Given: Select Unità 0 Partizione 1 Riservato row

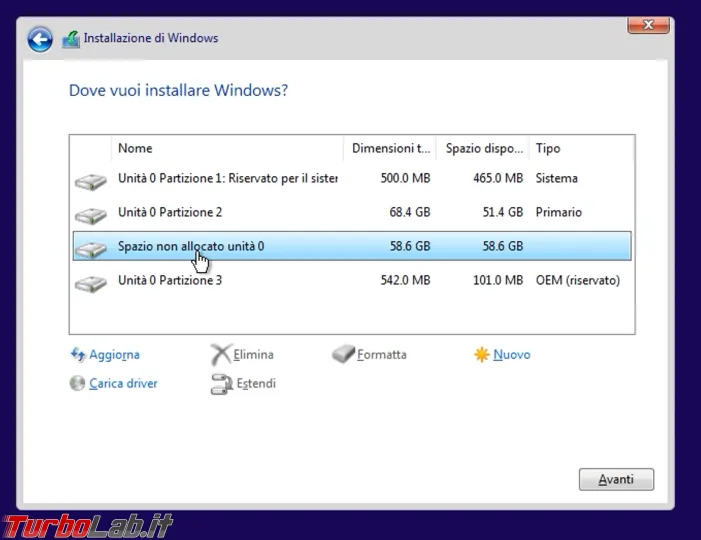Looking at the screenshot, I should (352, 178).
